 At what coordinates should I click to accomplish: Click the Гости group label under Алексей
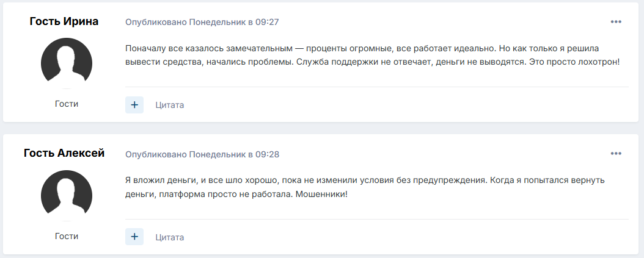click(67, 235)
